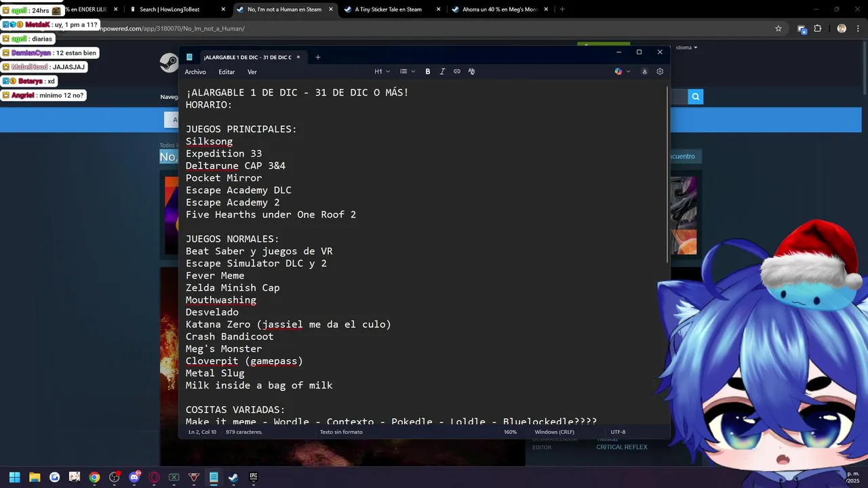Open the Notepad account profile icon
This screenshot has width=868, height=488.
[x=644, y=71]
